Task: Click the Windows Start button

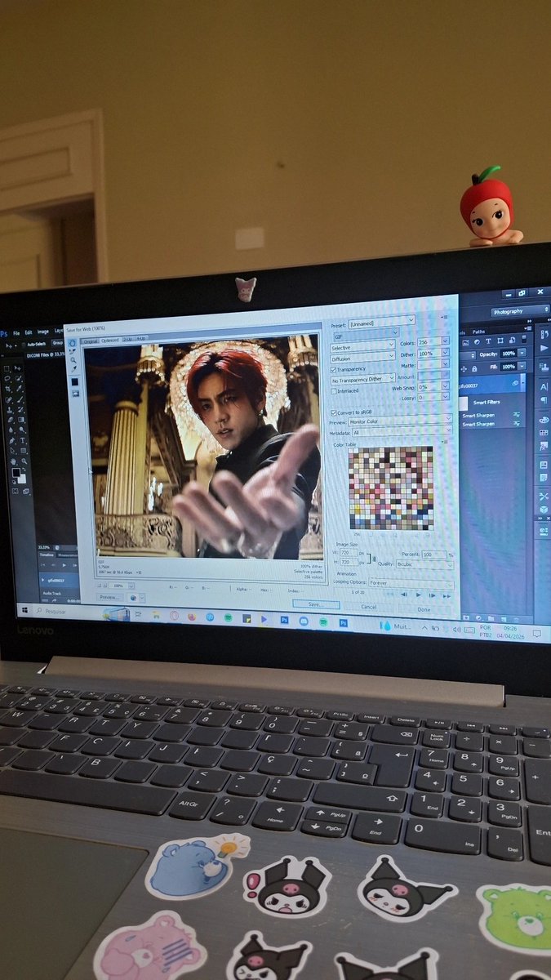Action: click(x=24, y=610)
